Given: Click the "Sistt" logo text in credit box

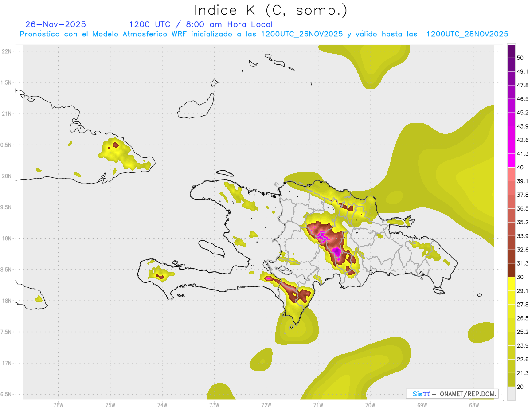Looking at the screenshot, I should [421, 394].
